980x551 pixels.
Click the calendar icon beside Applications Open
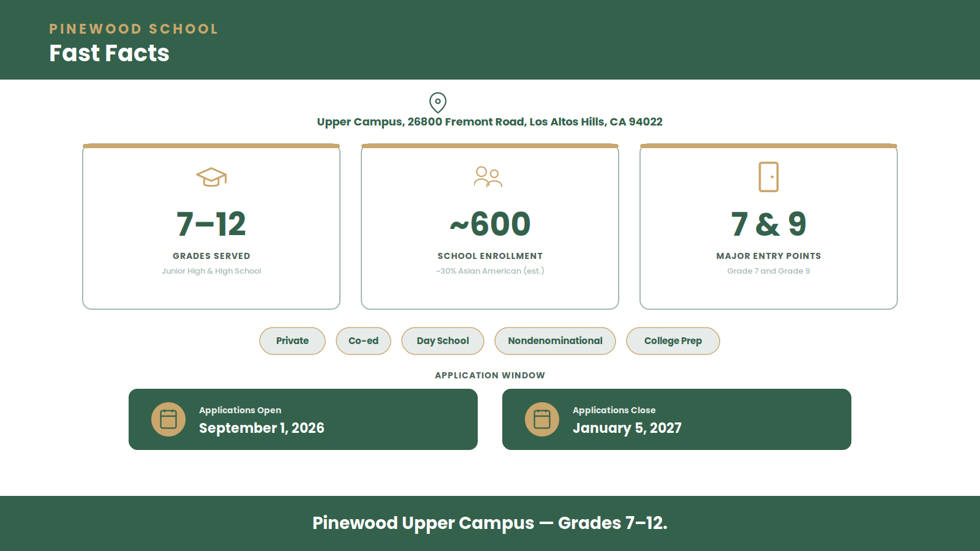click(168, 419)
